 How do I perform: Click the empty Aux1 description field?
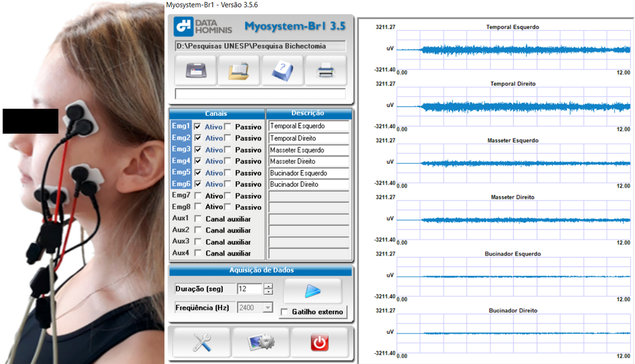pyautogui.click(x=309, y=219)
